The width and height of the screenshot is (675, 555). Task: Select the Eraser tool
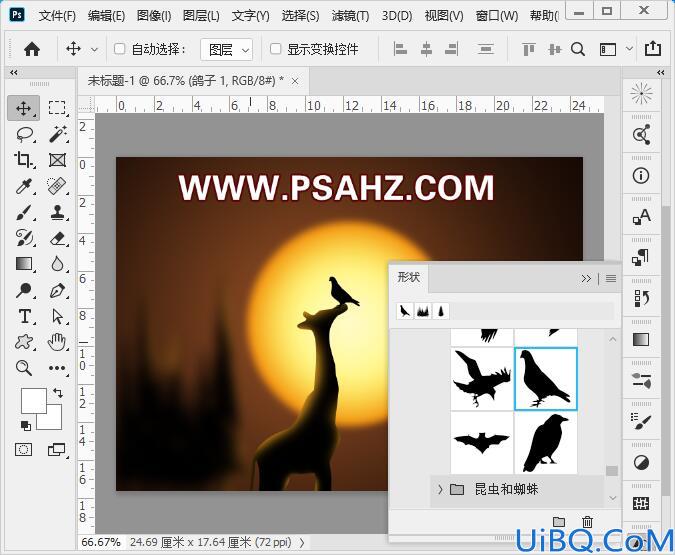click(57, 238)
